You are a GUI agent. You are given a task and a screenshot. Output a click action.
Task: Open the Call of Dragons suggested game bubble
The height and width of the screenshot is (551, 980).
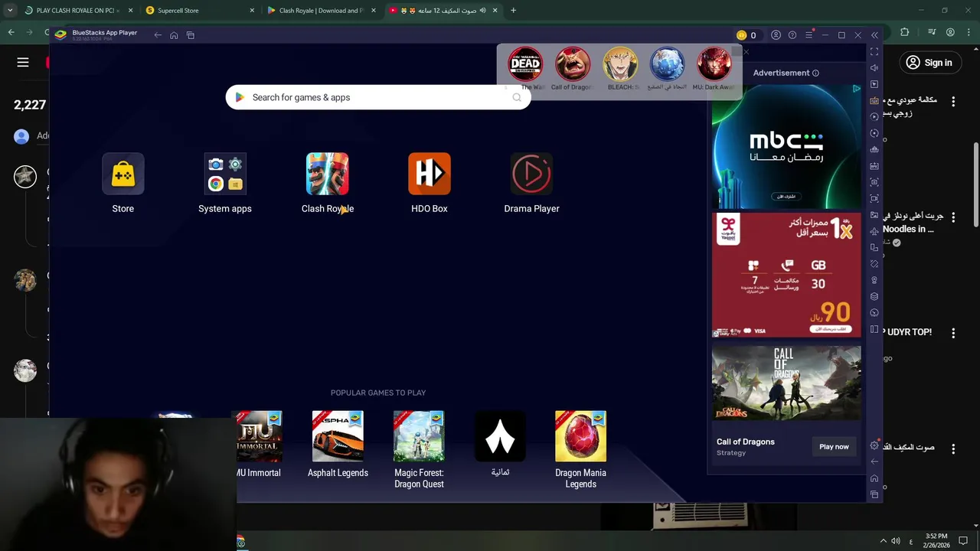coord(573,64)
